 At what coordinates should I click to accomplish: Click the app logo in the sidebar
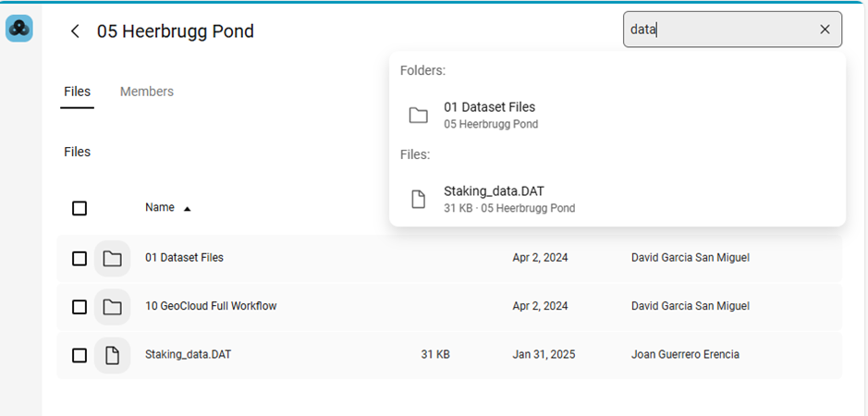click(x=19, y=30)
